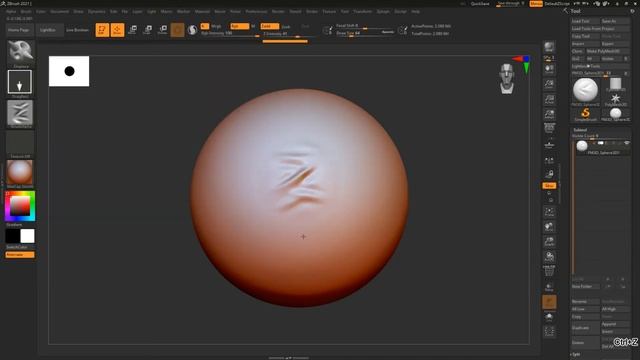The image size is (640, 360).
Task: Toggle the Gizmo 3D icon
Action: (178, 30)
